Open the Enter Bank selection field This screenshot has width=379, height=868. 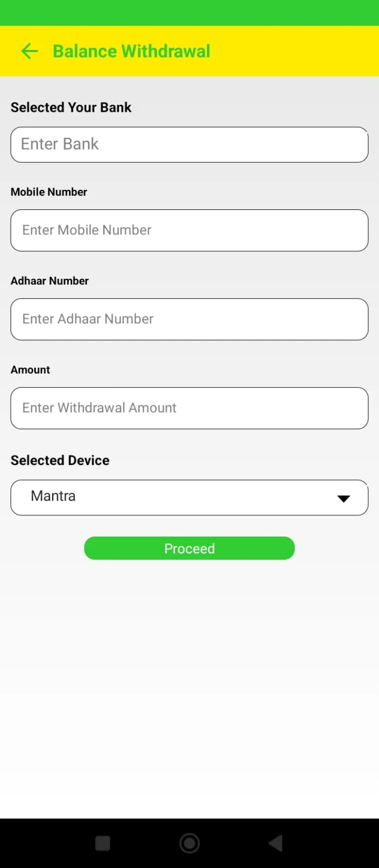(x=189, y=144)
